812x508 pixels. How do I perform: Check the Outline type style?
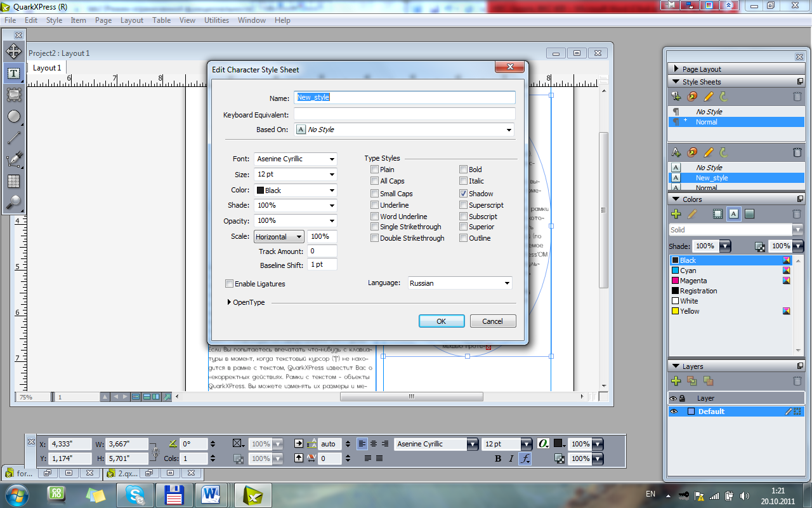click(x=464, y=238)
